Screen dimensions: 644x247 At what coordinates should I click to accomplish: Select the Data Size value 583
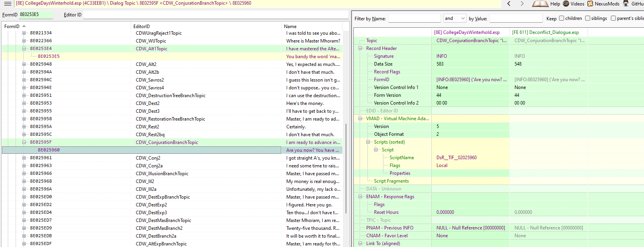(440, 64)
